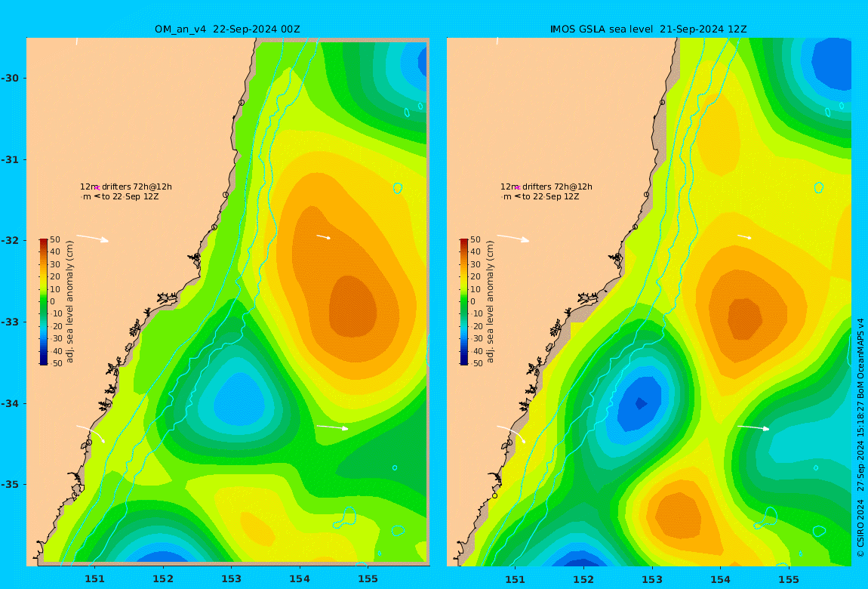The image size is (868, 589).
Task: Click the magenta drifter marker in the left legend
Action: point(97,188)
